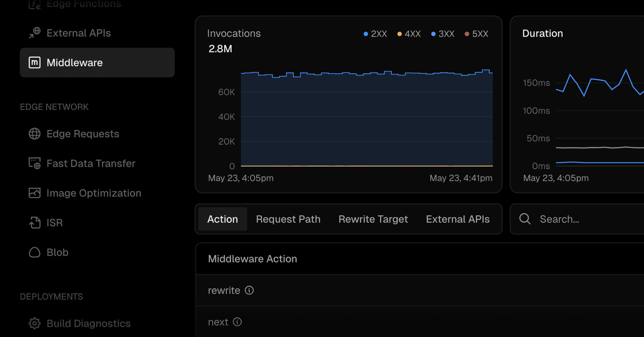The image size is (644, 337).
Task: Show info for rewrite action
Action: [249, 290]
